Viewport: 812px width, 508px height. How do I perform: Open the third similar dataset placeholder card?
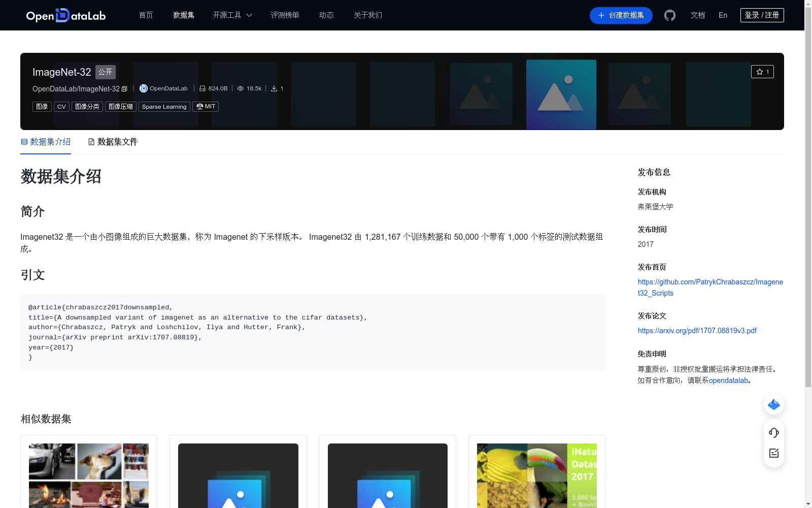coord(388,471)
